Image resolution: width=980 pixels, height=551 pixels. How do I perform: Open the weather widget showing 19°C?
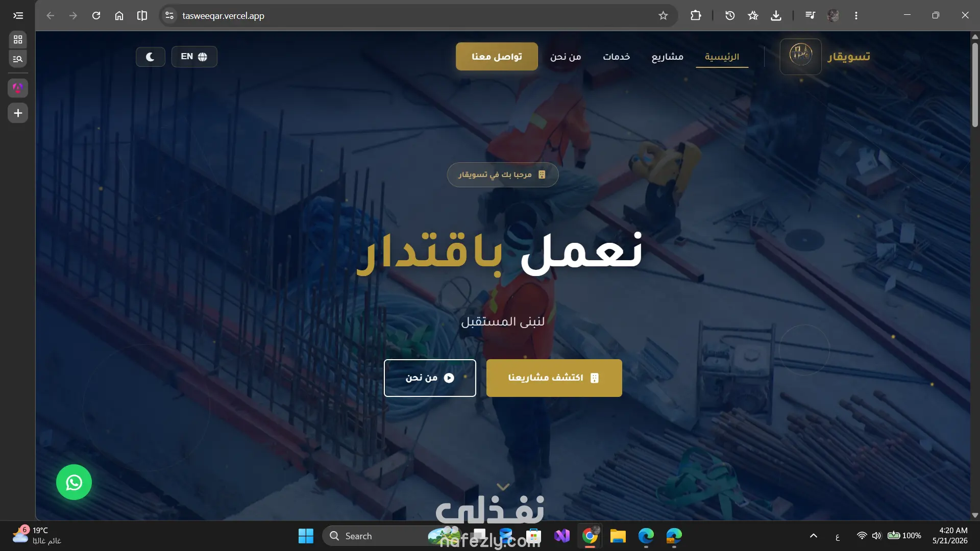(x=37, y=536)
